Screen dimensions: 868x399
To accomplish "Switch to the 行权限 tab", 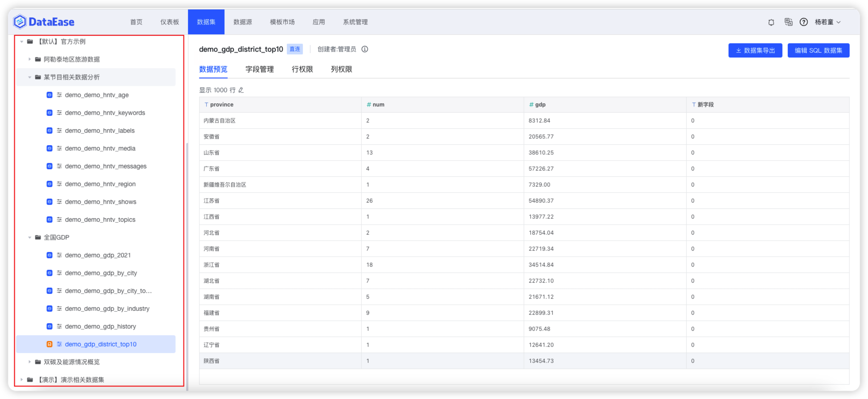I will (302, 69).
